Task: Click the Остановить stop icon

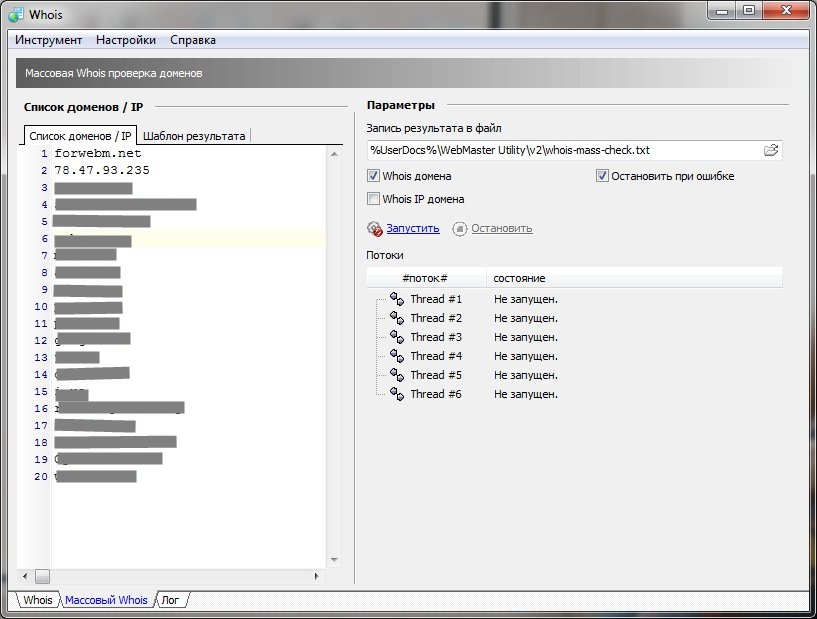Action: (x=460, y=228)
